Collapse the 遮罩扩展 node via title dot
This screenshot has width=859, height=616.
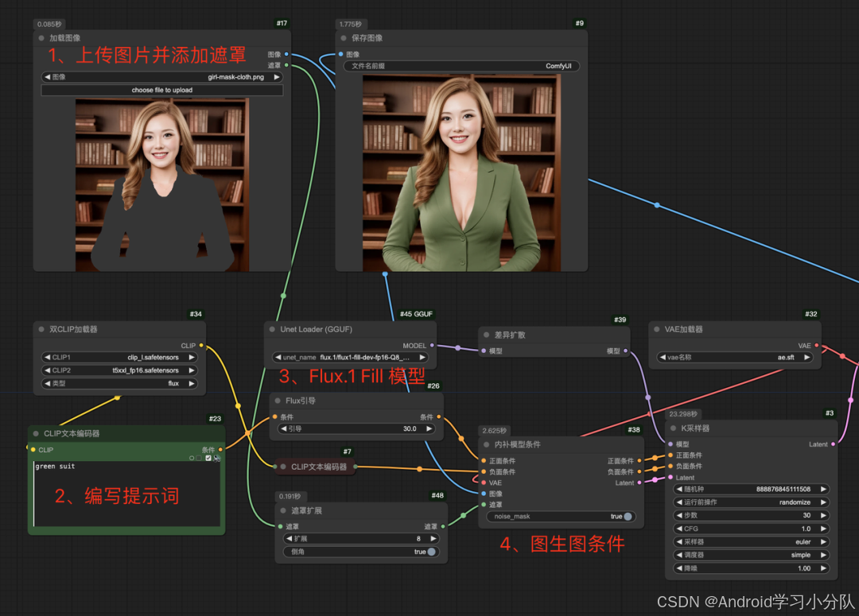click(x=283, y=510)
